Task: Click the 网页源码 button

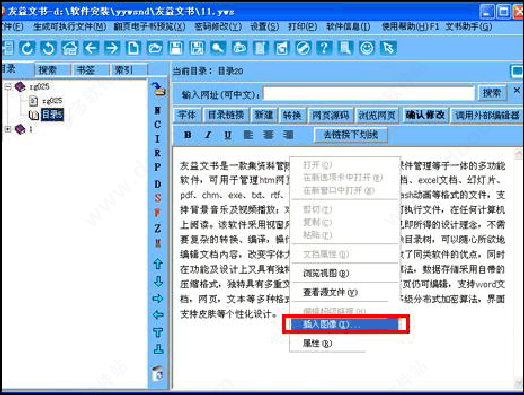Action: [x=331, y=116]
